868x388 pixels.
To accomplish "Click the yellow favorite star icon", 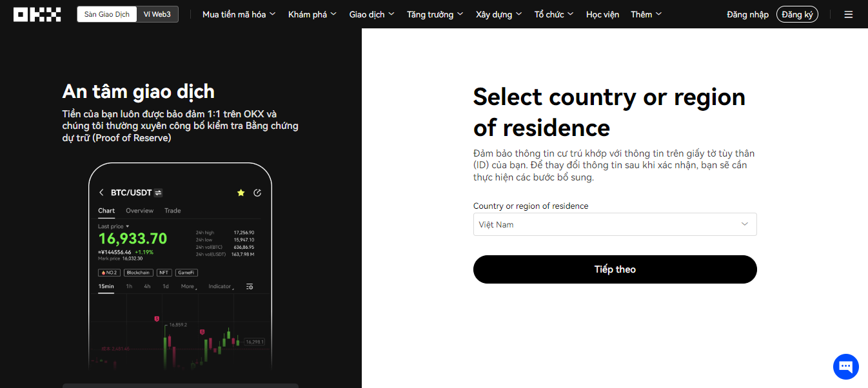I will coord(241,193).
